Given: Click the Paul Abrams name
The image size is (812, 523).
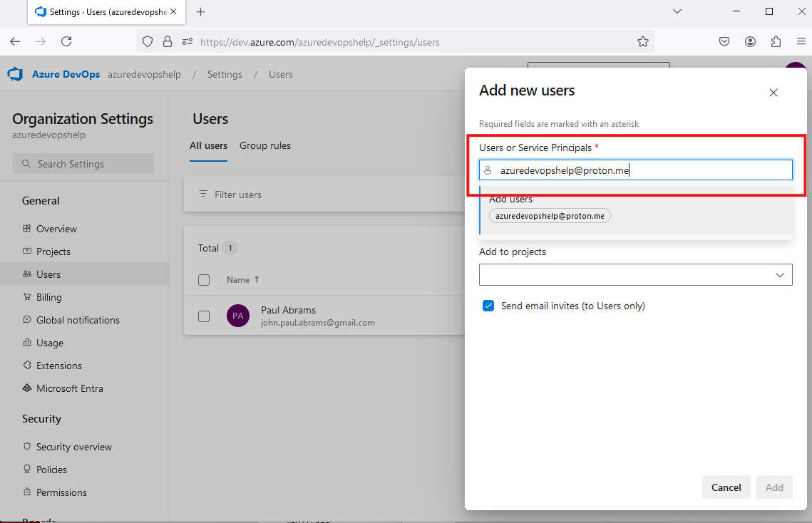Looking at the screenshot, I should [289, 310].
